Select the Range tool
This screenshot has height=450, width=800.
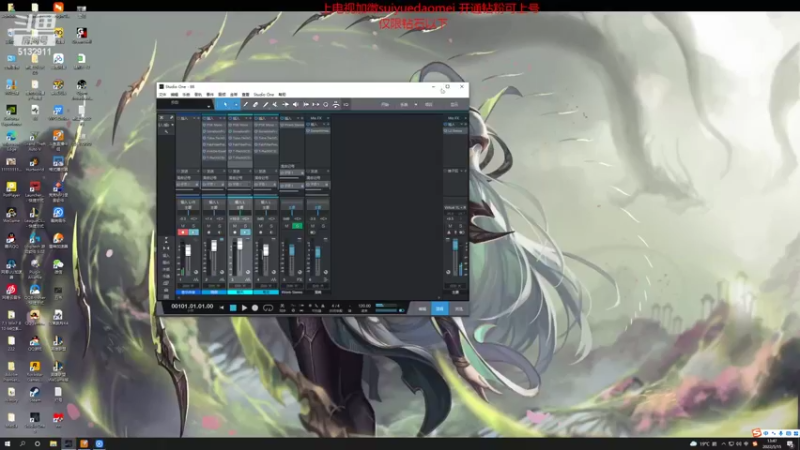click(x=245, y=105)
